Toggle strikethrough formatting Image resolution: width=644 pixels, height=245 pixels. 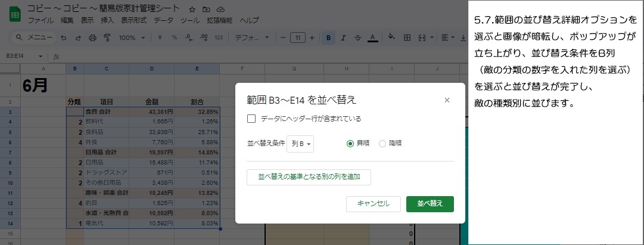coord(357,38)
